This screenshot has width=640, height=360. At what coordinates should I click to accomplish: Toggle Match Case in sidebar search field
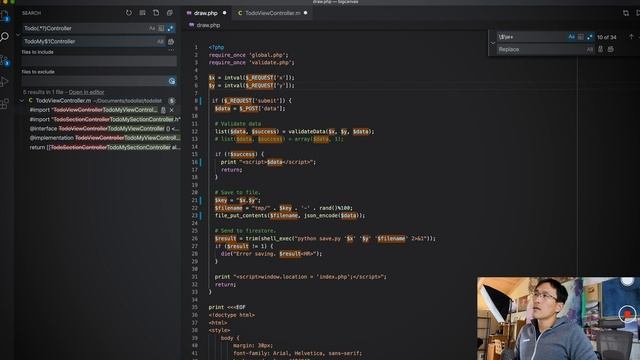tap(152, 29)
